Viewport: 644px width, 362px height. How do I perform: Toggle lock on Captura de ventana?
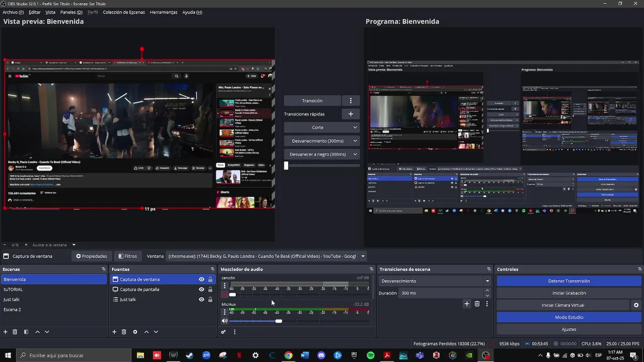pos(210,280)
